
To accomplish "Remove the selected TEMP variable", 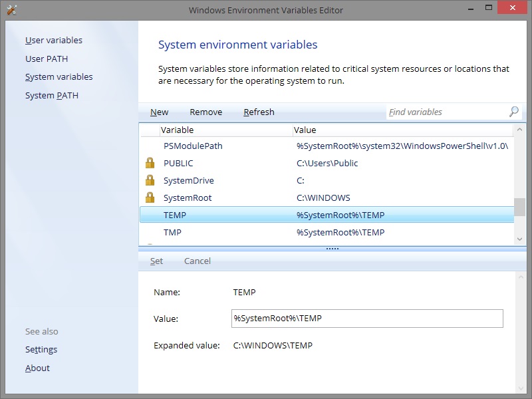I will point(205,112).
